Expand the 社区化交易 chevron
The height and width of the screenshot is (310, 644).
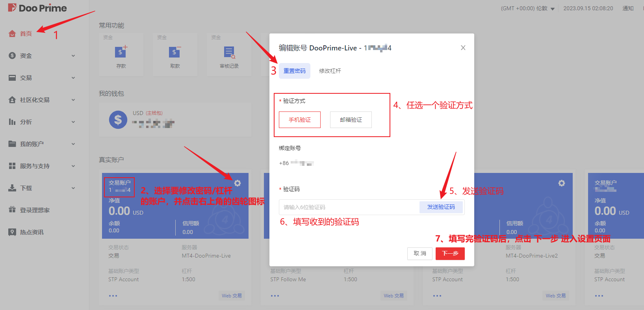pyautogui.click(x=73, y=100)
